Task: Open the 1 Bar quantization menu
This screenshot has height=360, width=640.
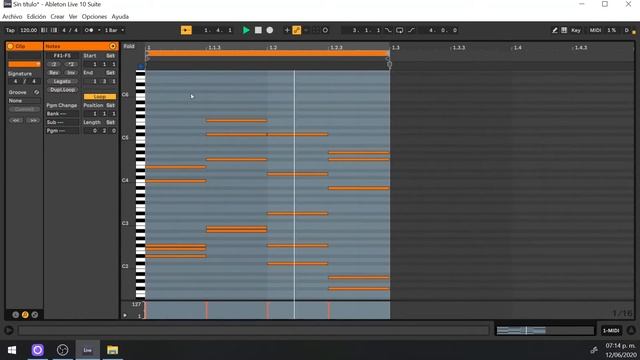Action: coord(114,30)
